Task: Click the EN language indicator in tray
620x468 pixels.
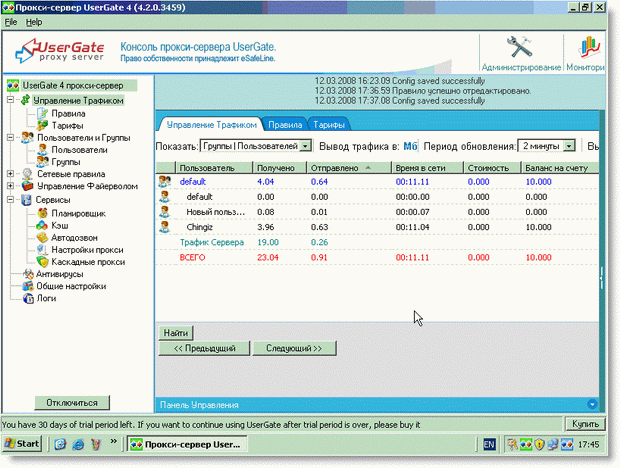Action: tap(489, 445)
